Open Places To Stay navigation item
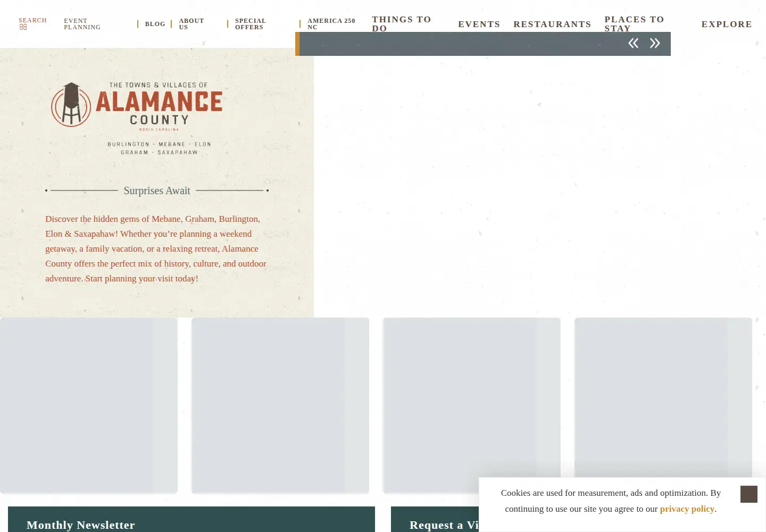 [x=634, y=24]
